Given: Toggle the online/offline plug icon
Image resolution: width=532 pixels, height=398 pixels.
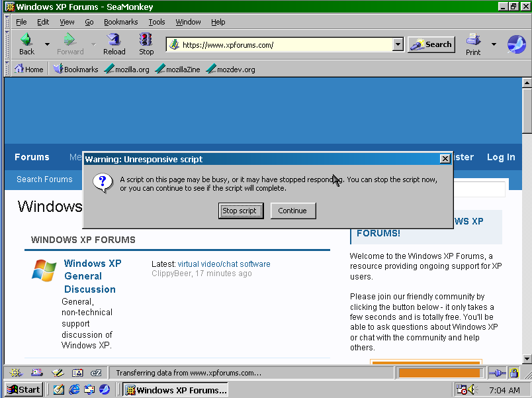Looking at the screenshot, I should [497, 373].
